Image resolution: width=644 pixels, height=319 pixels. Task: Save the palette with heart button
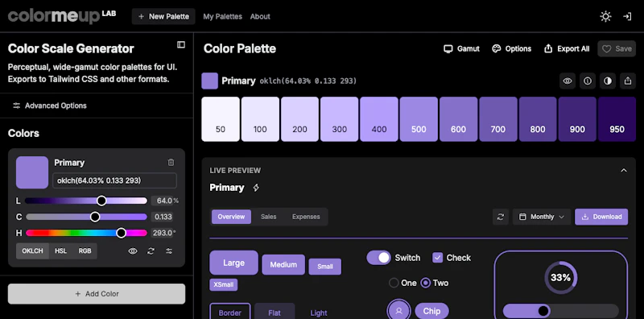coord(617,48)
